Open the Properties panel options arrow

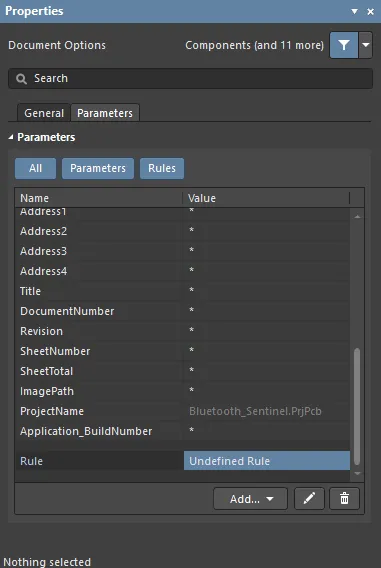tap(355, 12)
